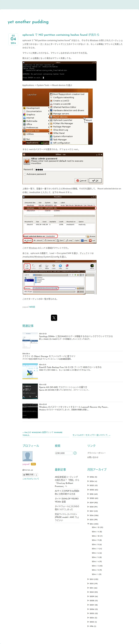The height and width of the screenshot is (644, 139).
Task: Click the PRO badge next to yapud
Action: point(33,464)
